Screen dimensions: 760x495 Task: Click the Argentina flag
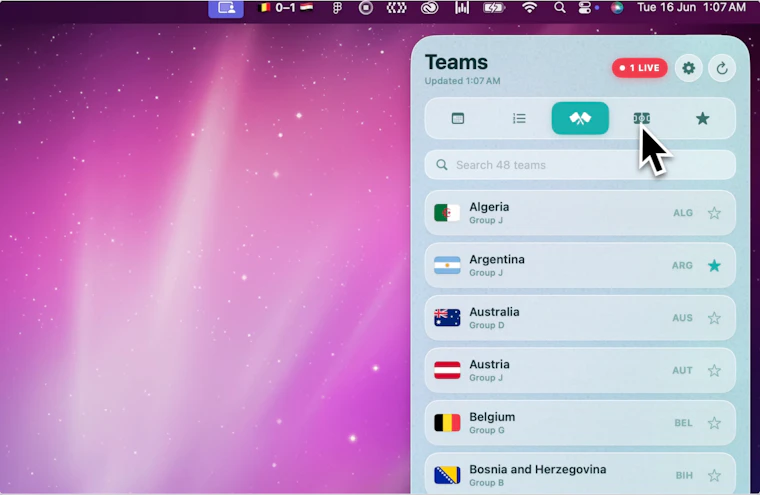(447, 266)
